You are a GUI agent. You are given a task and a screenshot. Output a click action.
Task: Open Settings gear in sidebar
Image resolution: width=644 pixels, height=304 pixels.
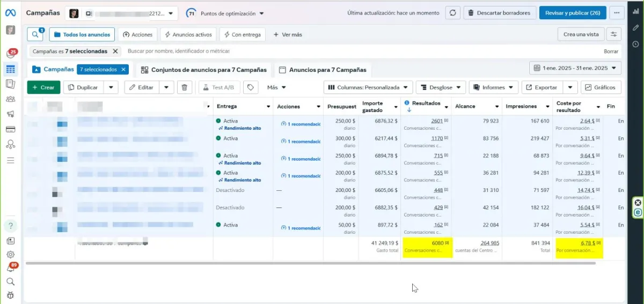(10, 255)
